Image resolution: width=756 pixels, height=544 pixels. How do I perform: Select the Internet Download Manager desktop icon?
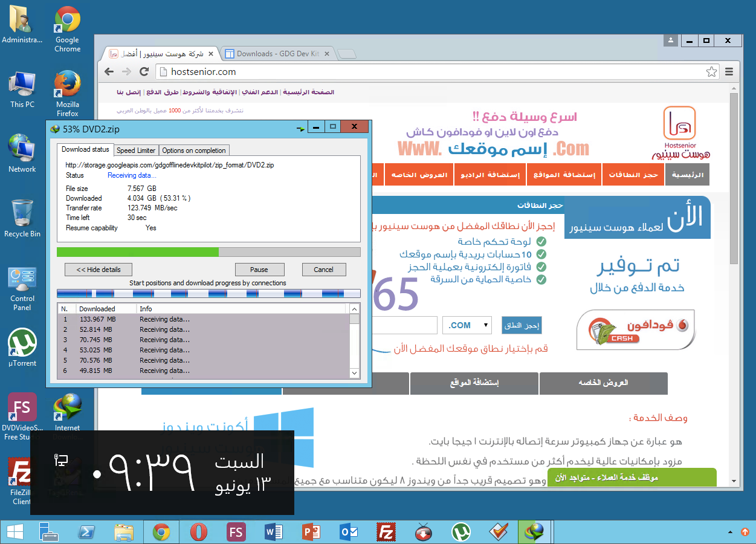tap(68, 417)
